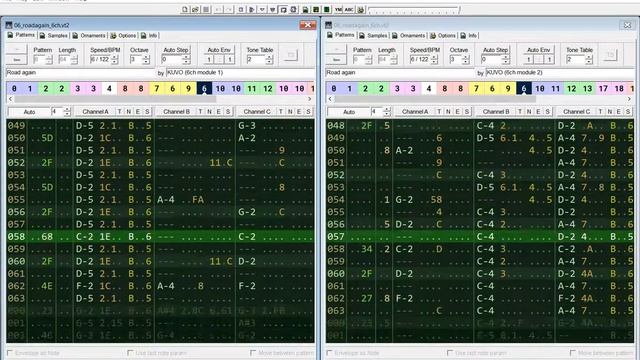Viewport: 640px width, 360px height.
Task: Click the middle green toolbar icon
Action: [316, 9]
